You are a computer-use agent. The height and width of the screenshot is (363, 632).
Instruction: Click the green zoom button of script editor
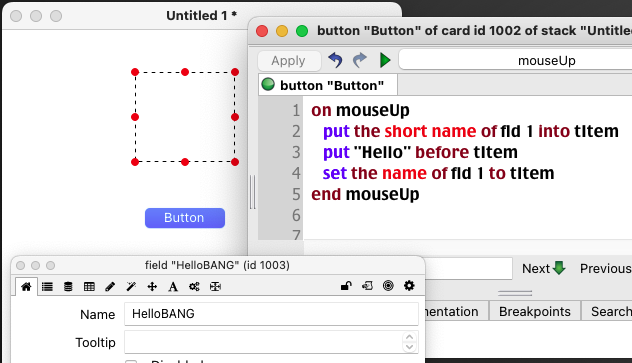tap(302, 31)
